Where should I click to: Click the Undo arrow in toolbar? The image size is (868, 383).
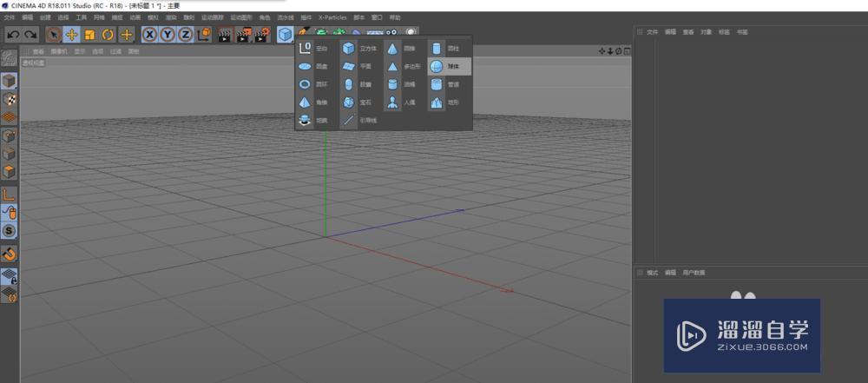(x=13, y=35)
